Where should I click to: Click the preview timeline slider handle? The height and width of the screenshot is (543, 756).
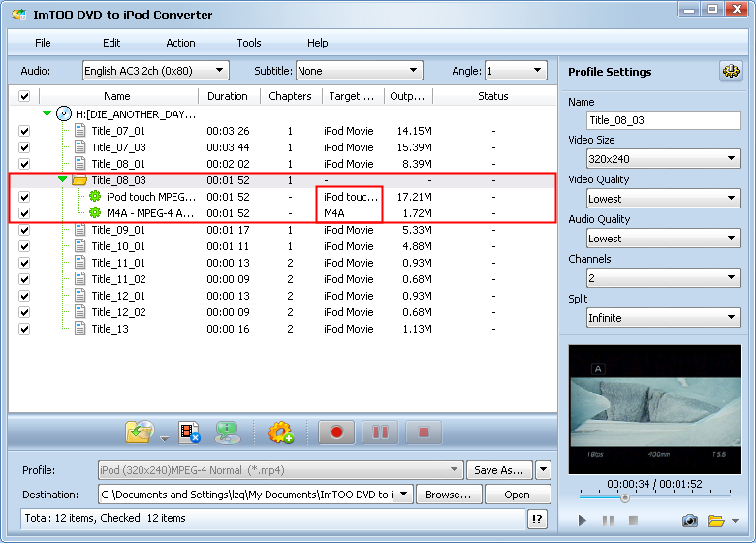point(625,498)
